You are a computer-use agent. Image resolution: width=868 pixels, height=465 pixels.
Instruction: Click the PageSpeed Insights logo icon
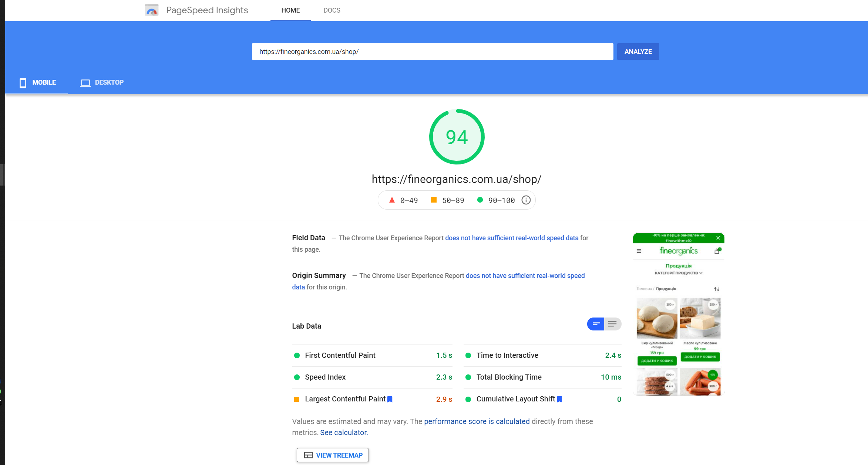point(152,10)
